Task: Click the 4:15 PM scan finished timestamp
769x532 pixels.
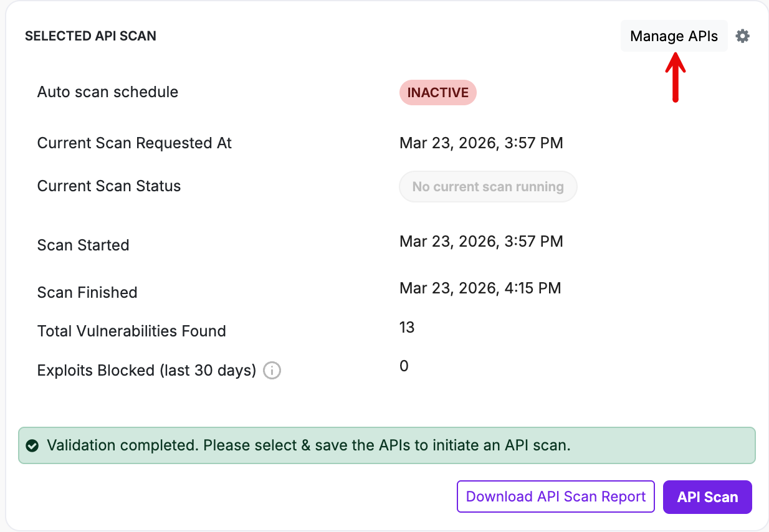Action: pos(480,288)
